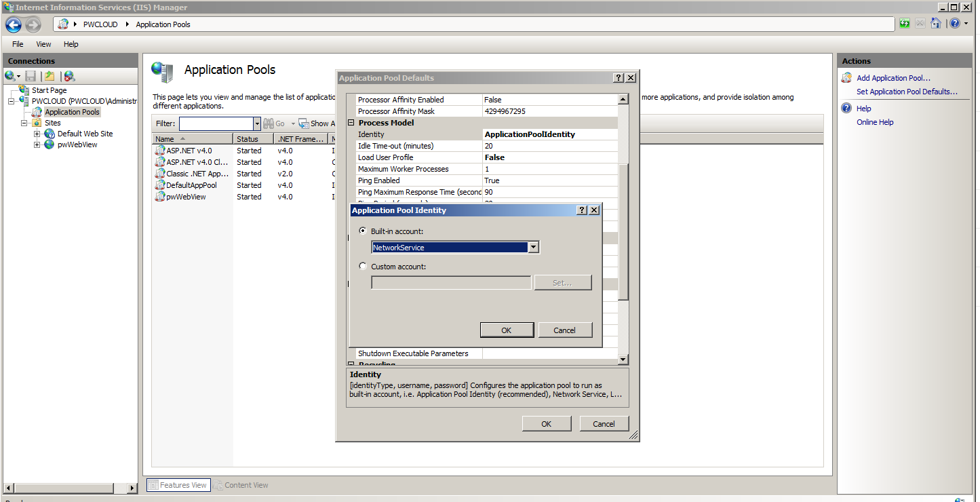
Task: Click the Up folder icon in Connections
Action: (x=50, y=76)
